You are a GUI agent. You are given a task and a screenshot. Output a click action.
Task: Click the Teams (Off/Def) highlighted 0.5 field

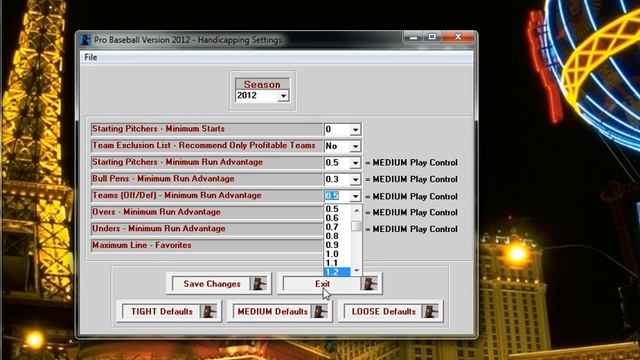click(337, 196)
